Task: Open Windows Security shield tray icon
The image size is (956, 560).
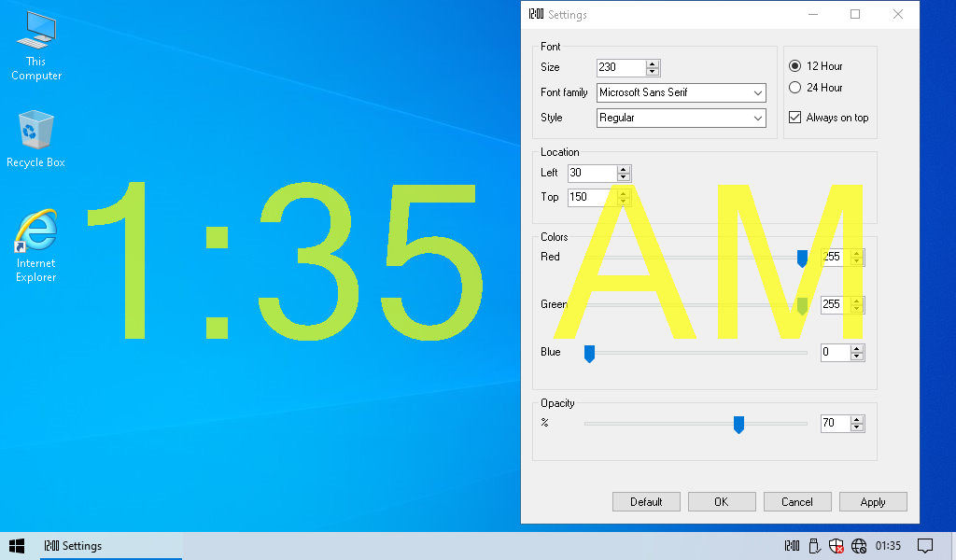Action: point(836,545)
